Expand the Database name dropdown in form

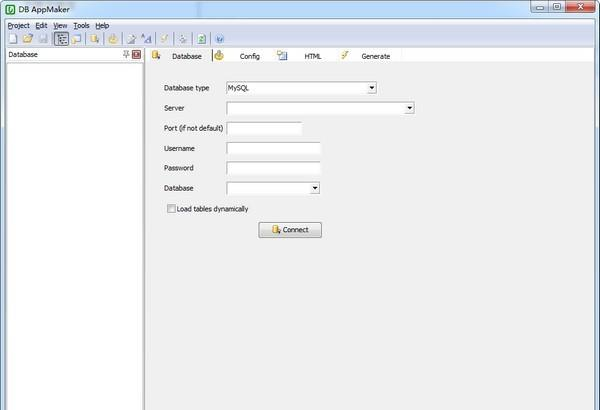tap(315, 188)
